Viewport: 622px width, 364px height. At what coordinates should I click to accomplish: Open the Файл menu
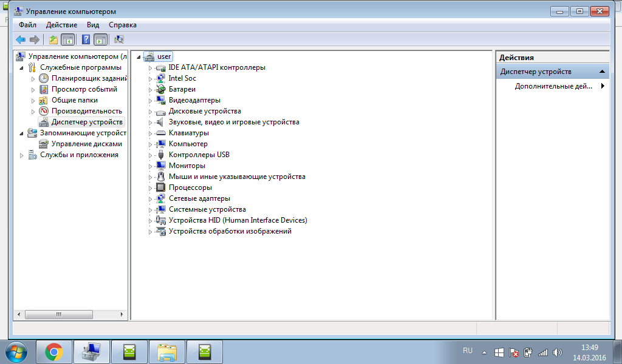point(27,25)
